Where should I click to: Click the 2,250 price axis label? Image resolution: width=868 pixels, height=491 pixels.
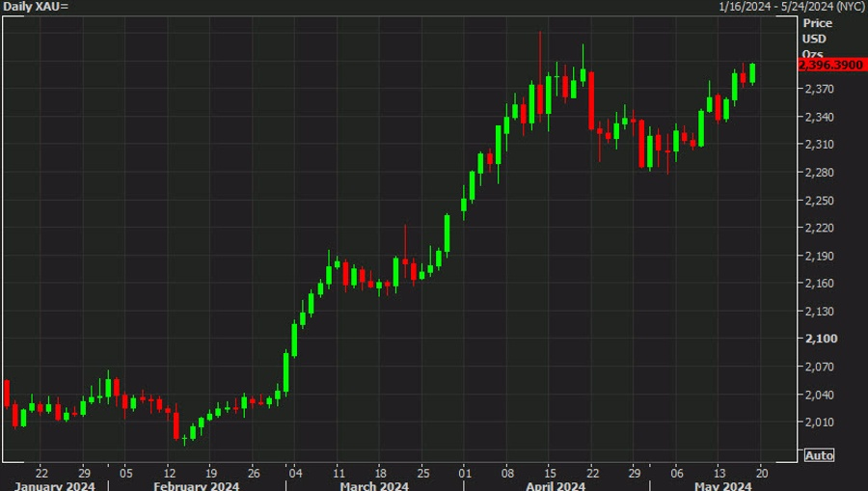[x=819, y=201]
